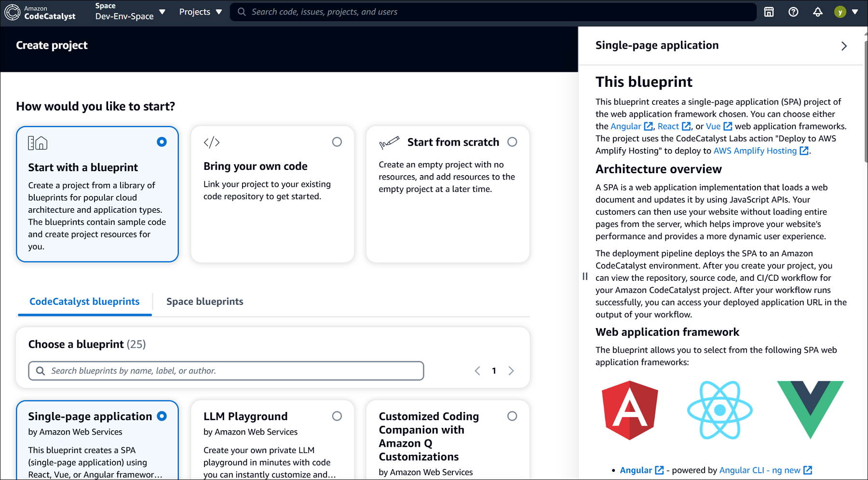Choose Customized Coding Companion blueprint radio
This screenshot has height=480, width=868.
[x=512, y=416]
